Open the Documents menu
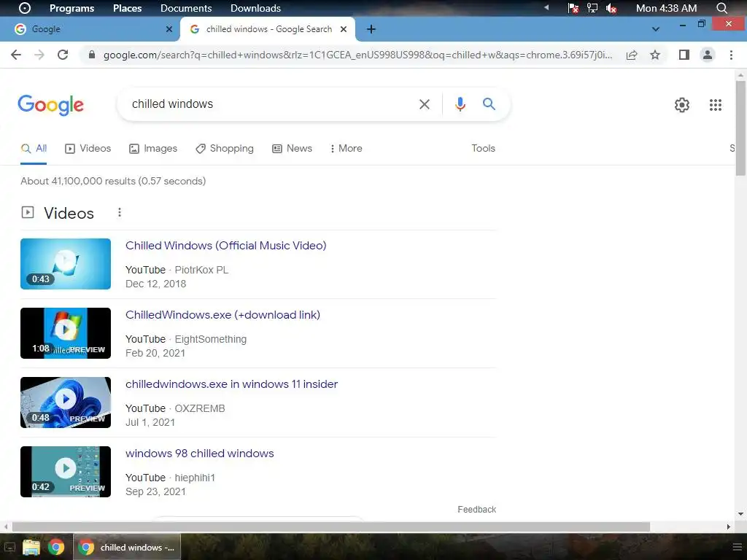This screenshot has width=747, height=560. click(x=186, y=8)
